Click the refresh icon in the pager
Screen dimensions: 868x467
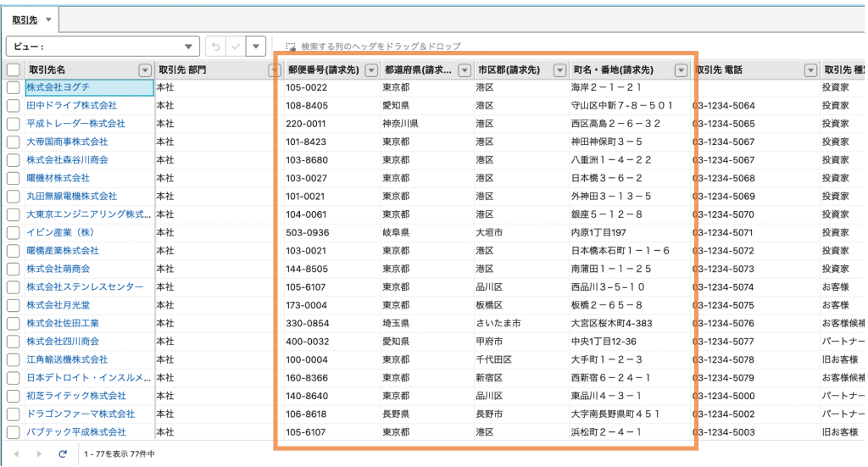coord(63,454)
